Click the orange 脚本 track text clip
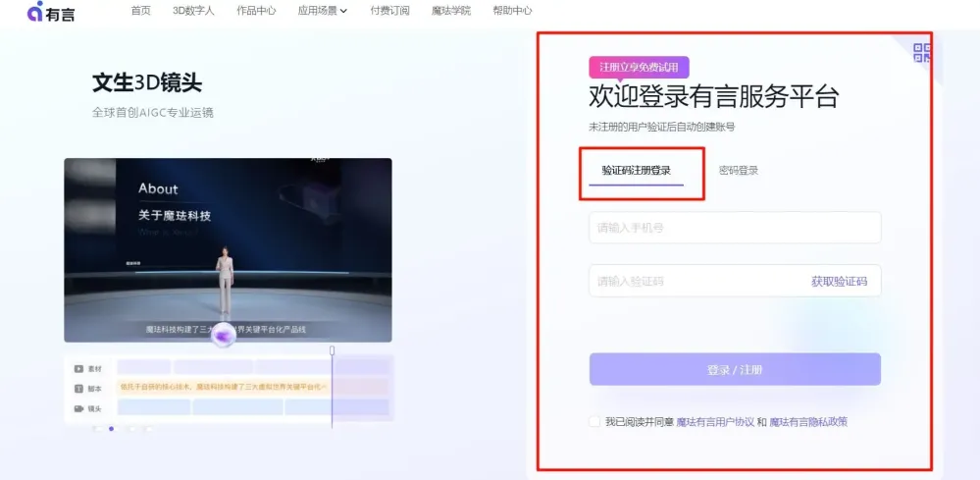This screenshot has width=980, height=480. coord(224,388)
